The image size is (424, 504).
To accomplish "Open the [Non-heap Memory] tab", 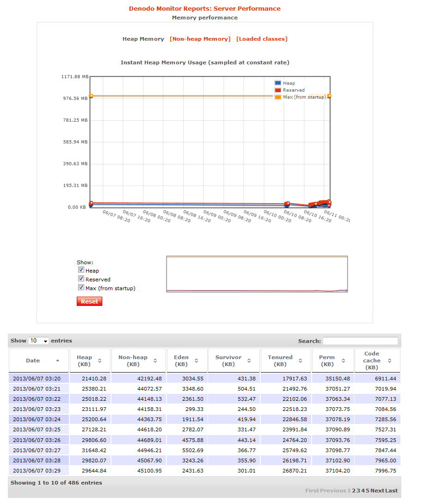I will pyautogui.click(x=200, y=39).
